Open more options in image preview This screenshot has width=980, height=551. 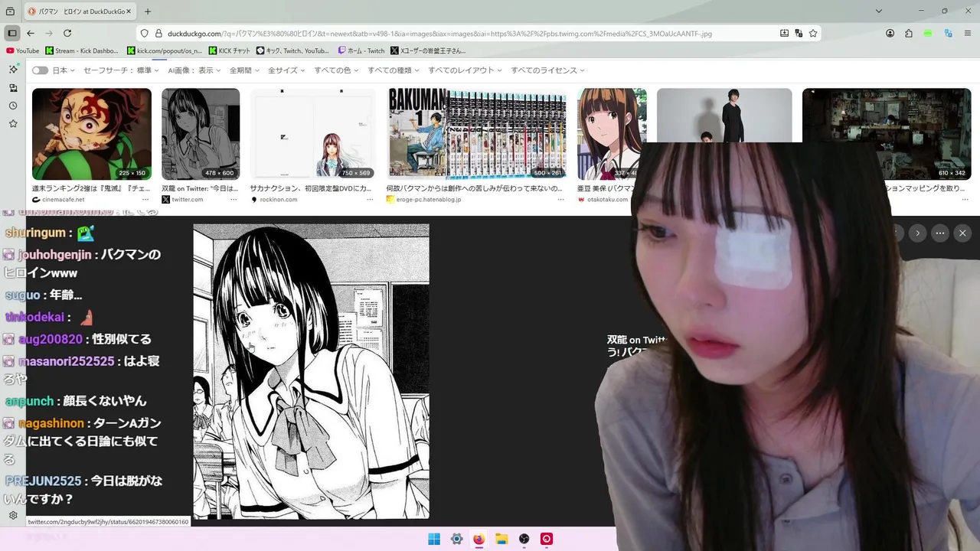coord(940,233)
